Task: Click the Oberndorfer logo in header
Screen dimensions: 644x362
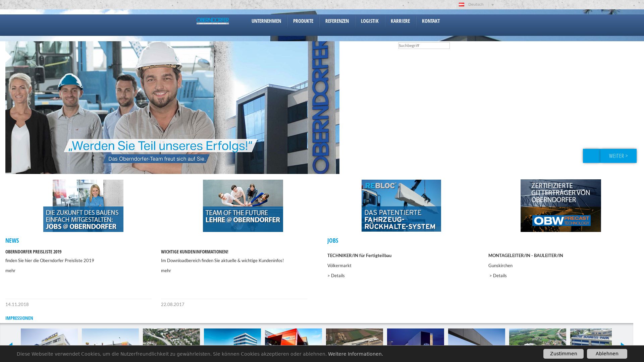Action: pos(213,21)
